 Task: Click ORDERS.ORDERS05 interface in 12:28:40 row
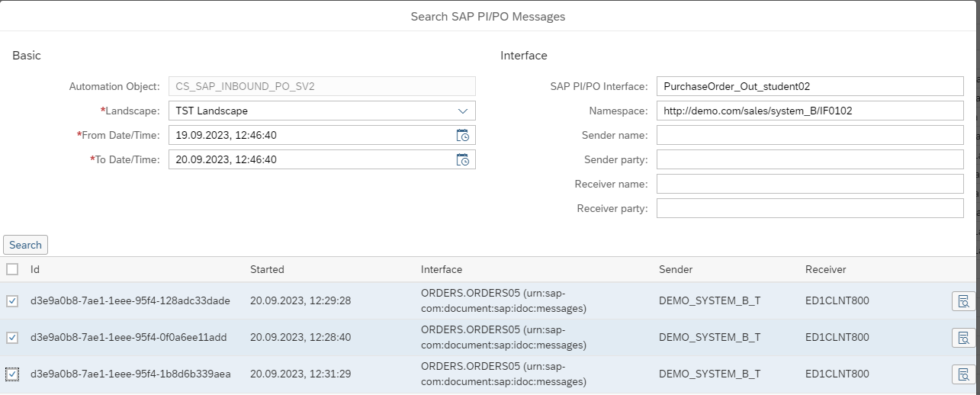(x=504, y=338)
